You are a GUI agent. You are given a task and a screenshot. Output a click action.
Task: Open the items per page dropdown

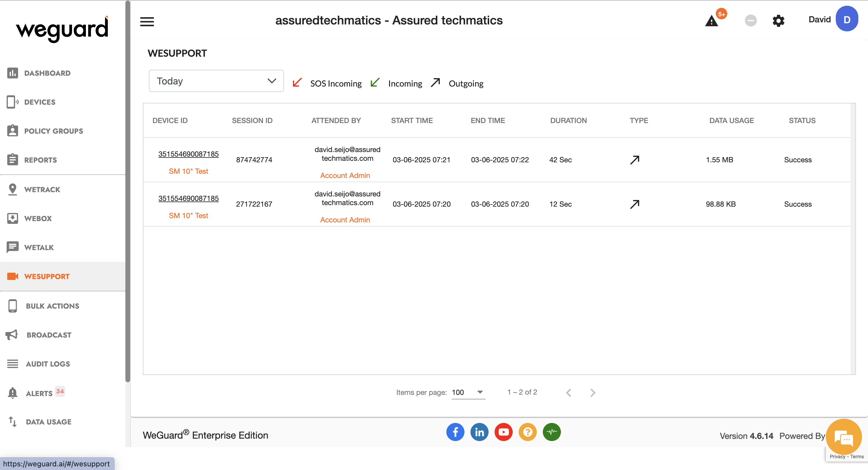468,392
